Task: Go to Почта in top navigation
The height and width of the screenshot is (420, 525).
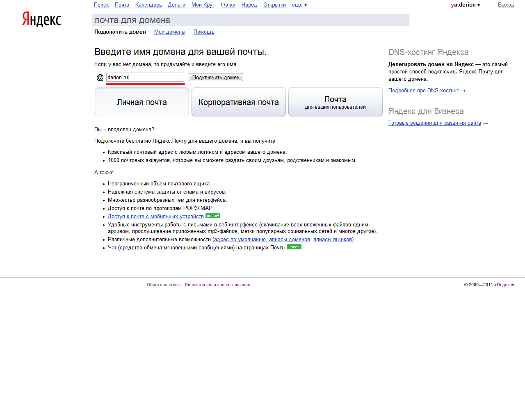Action: point(122,5)
